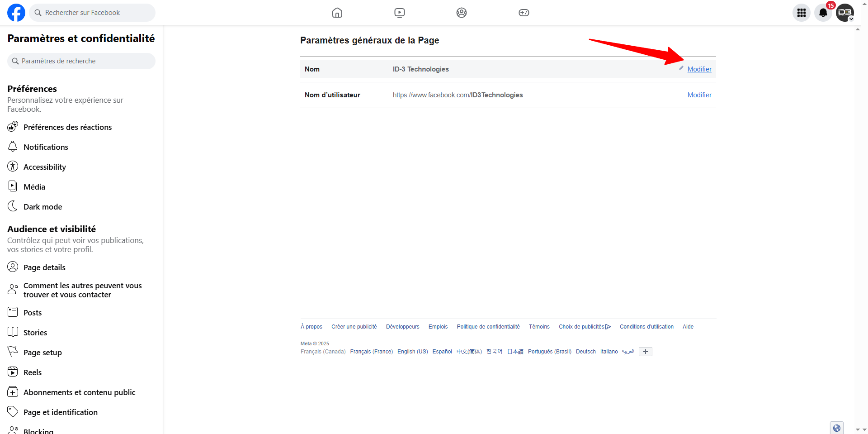Click the Aide footer link
868x434 pixels.
pyautogui.click(x=688, y=327)
